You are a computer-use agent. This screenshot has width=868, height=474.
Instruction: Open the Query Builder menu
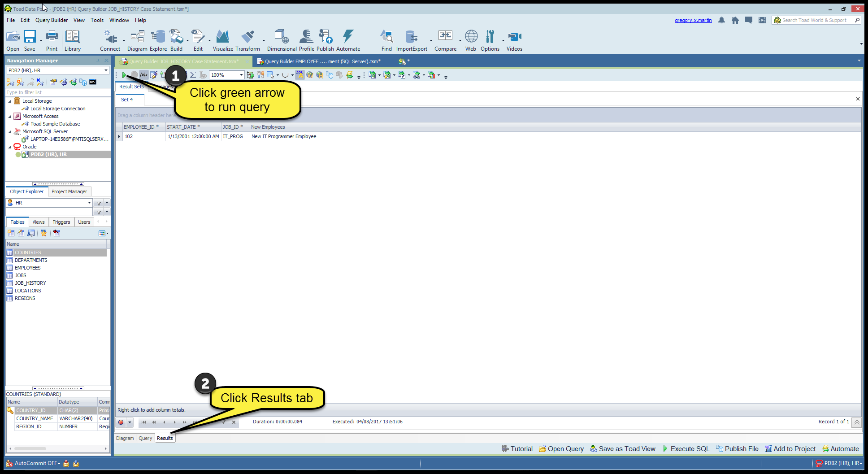[x=52, y=20]
